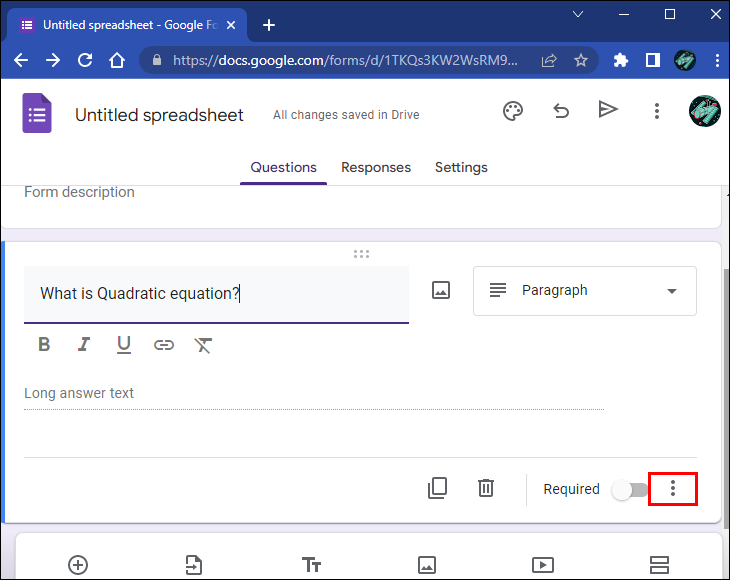Open the Google account avatar in form header
Image resolution: width=730 pixels, height=580 pixels.
click(704, 111)
